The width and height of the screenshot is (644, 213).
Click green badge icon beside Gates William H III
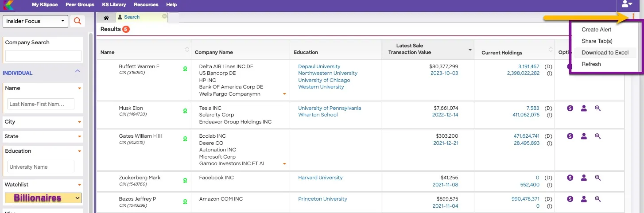[x=185, y=139]
